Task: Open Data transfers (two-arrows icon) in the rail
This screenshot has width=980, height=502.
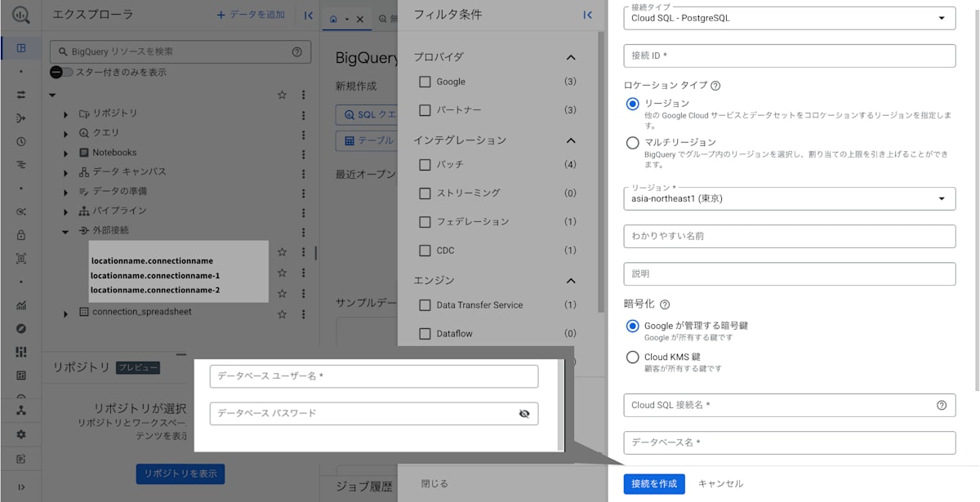Action: (21, 95)
